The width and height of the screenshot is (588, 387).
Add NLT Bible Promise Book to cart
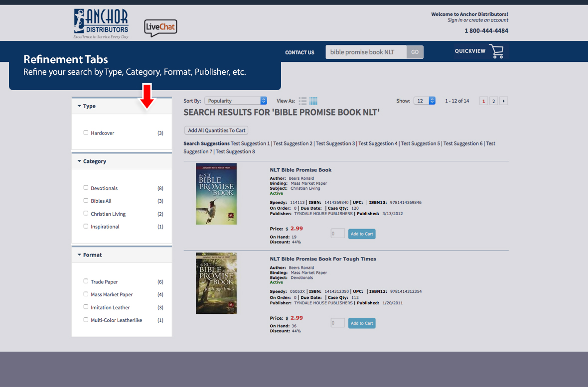[362, 234]
